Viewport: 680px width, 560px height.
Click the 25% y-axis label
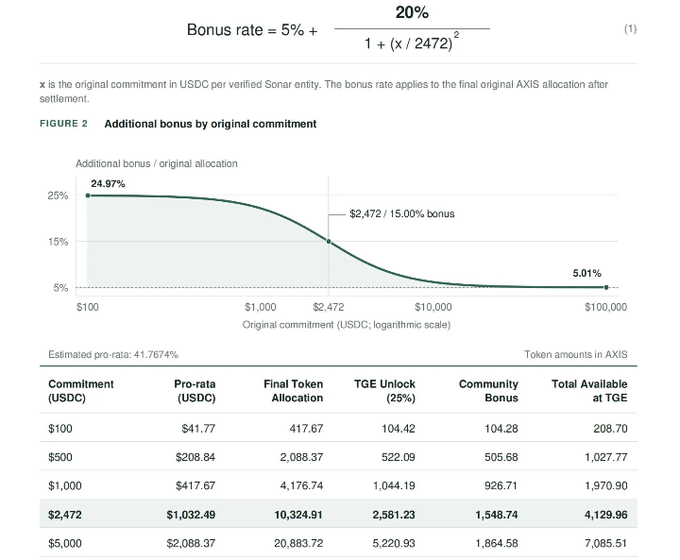click(x=58, y=196)
